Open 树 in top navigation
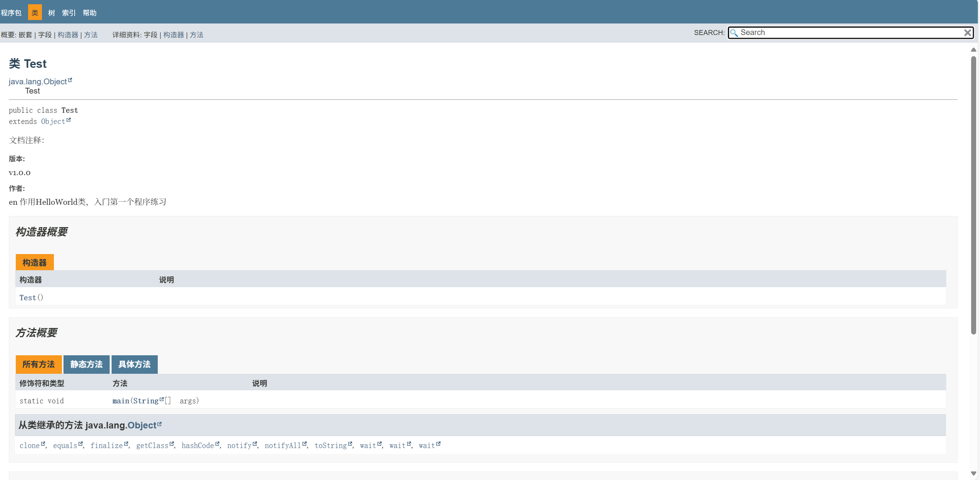The height and width of the screenshot is (480, 980). point(52,13)
